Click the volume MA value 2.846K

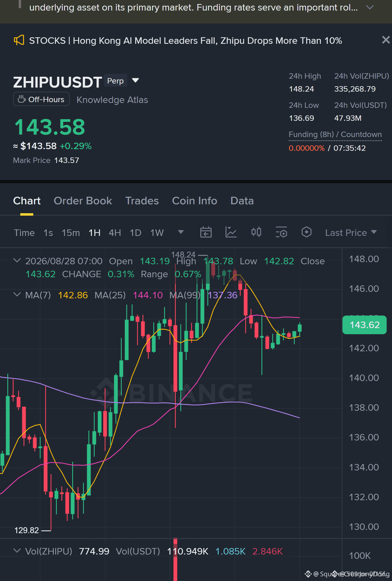coord(267,551)
